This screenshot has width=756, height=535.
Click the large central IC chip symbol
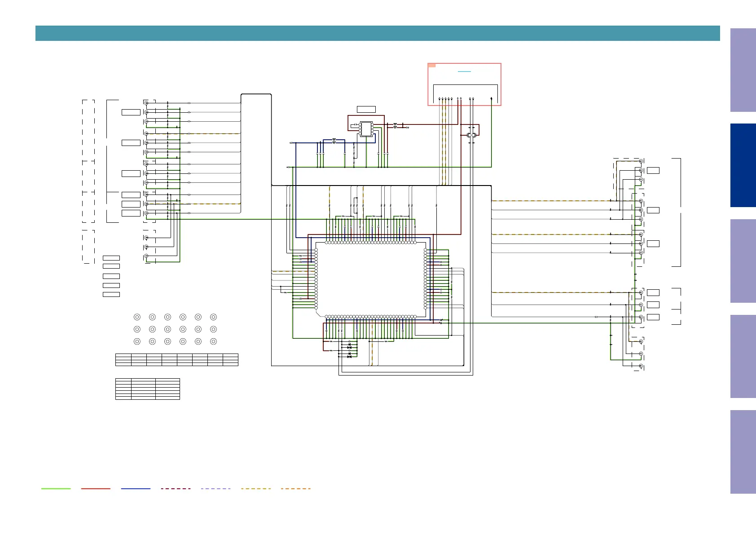pos(371,279)
